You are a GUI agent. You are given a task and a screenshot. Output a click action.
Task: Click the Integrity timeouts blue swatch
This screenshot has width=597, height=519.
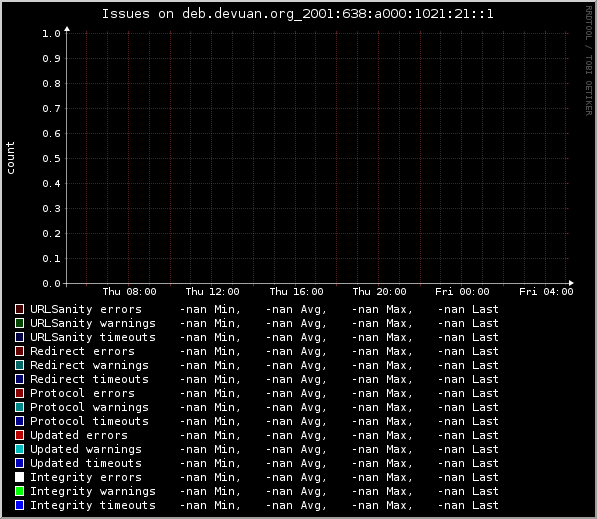tap(19, 505)
